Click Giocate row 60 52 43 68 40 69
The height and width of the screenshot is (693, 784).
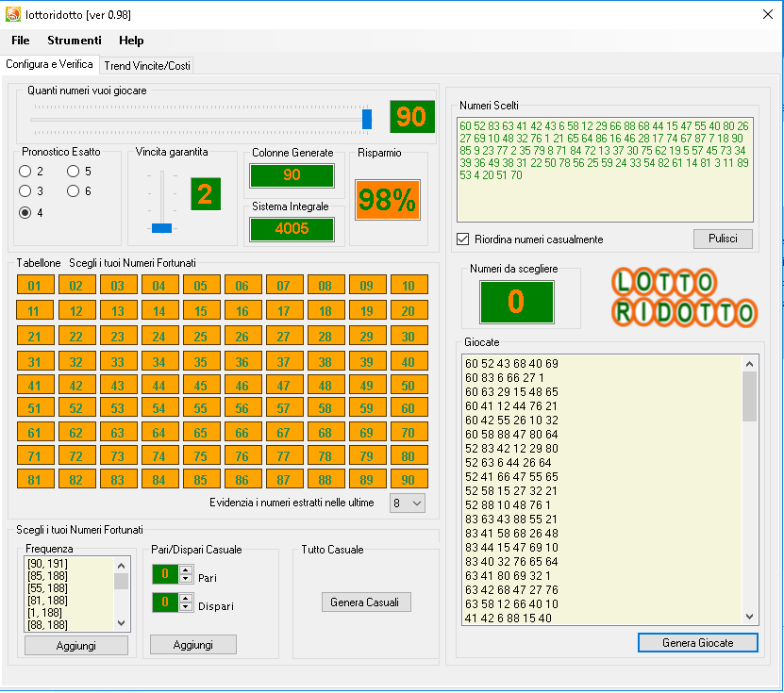tap(511, 363)
